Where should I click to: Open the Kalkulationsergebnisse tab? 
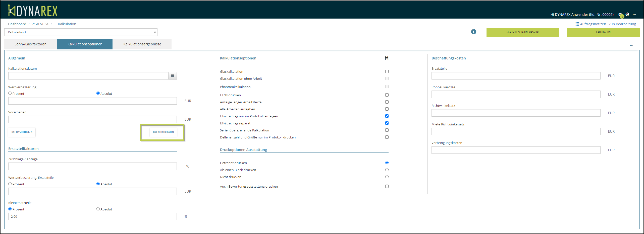click(142, 44)
